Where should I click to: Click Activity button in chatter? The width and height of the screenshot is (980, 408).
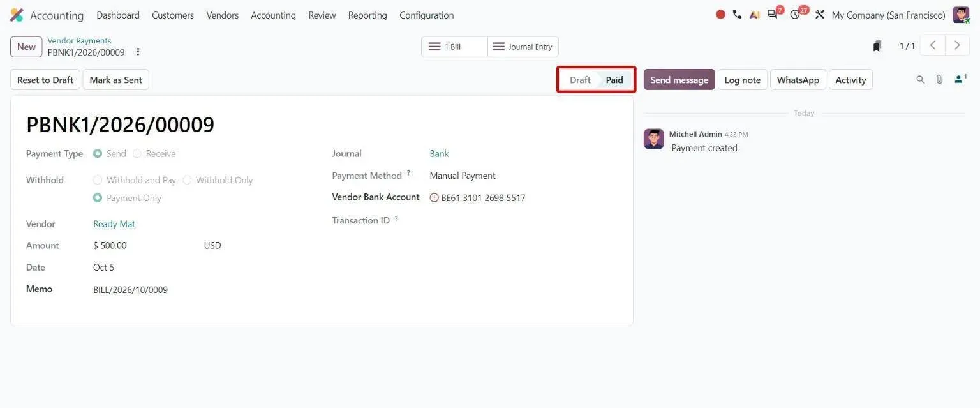coord(851,80)
